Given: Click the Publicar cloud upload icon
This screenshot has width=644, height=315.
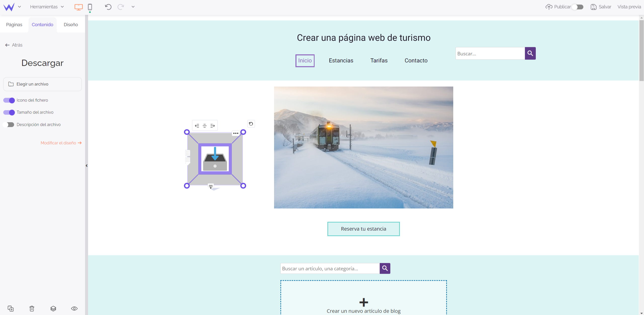Looking at the screenshot, I should pyautogui.click(x=549, y=7).
